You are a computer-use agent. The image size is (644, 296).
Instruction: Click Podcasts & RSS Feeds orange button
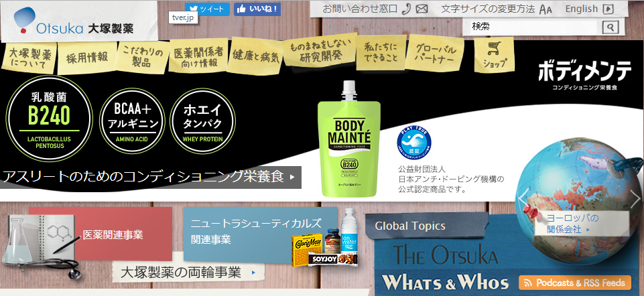point(575,283)
